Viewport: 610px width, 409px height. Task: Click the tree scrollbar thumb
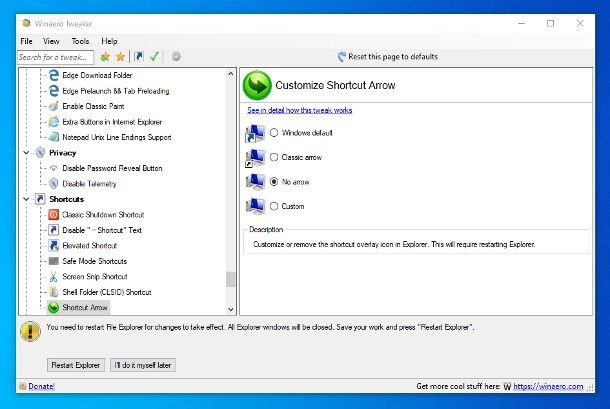pyautogui.click(x=231, y=279)
